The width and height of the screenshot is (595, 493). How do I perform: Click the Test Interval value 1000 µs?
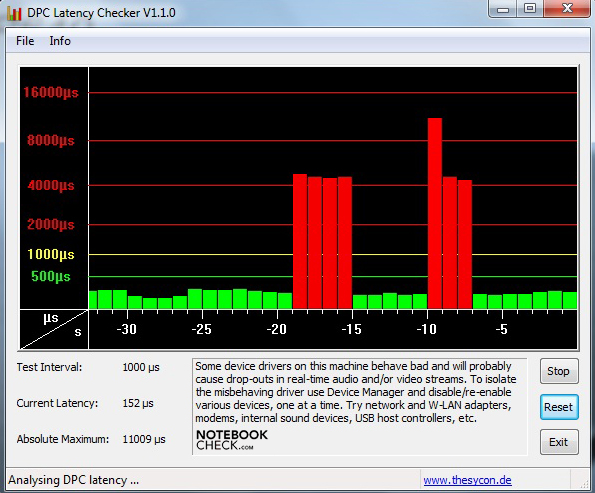[141, 367]
